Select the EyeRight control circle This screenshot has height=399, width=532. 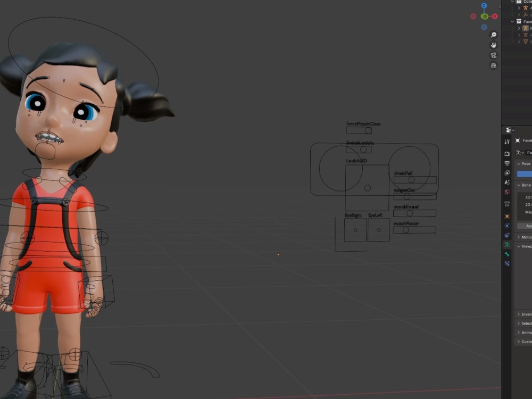(x=355, y=230)
